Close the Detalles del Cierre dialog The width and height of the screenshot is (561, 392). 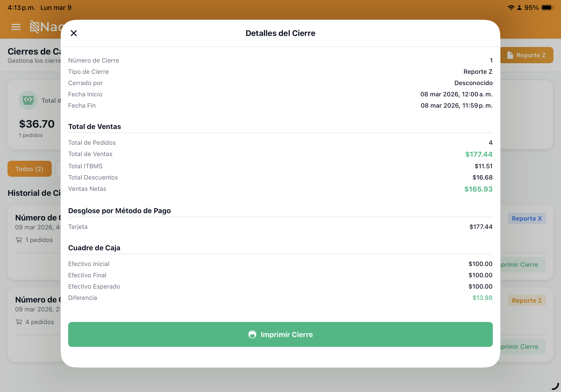click(x=74, y=33)
